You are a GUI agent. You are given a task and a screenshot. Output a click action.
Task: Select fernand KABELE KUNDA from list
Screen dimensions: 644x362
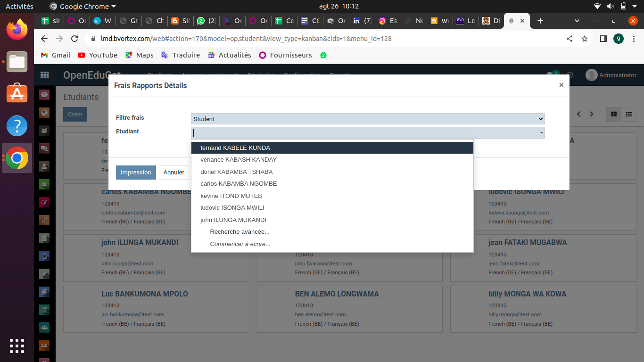click(235, 148)
